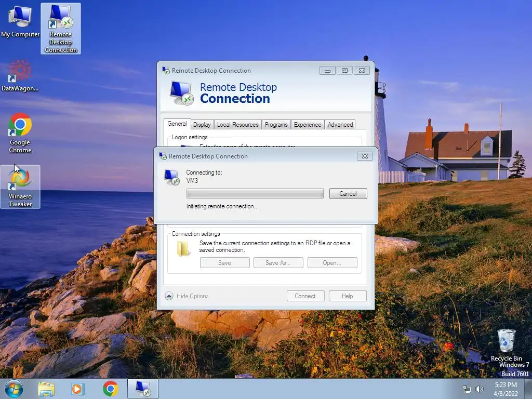532x399 pixels.
Task: Click Open... to load saved connection
Action: point(332,262)
